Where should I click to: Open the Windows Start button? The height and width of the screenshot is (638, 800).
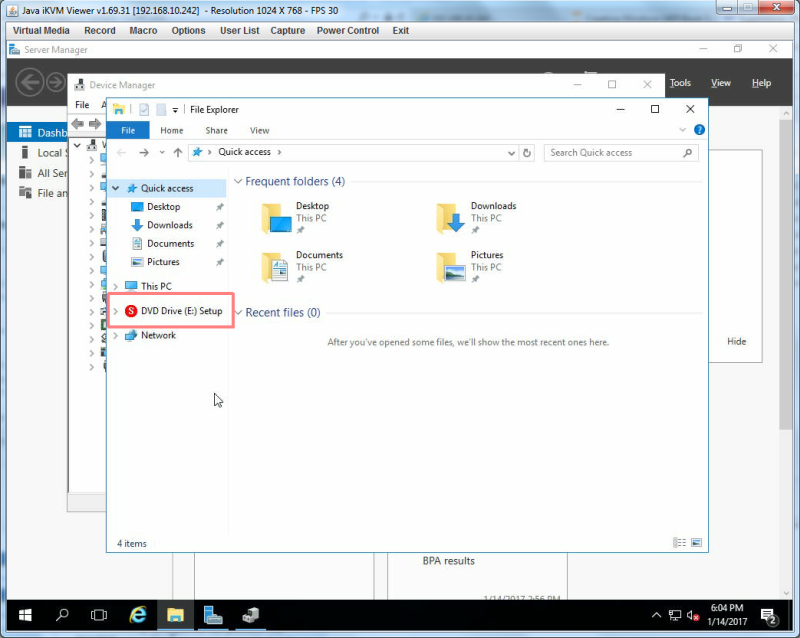point(25,615)
